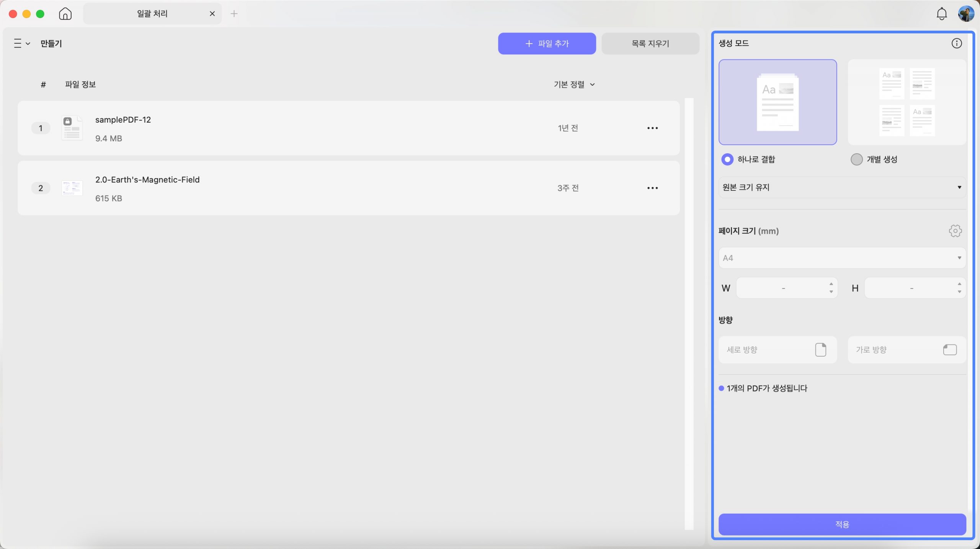Click the 1년 전 date text
The width and height of the screenshot is (980, 549).
(568, 128)
